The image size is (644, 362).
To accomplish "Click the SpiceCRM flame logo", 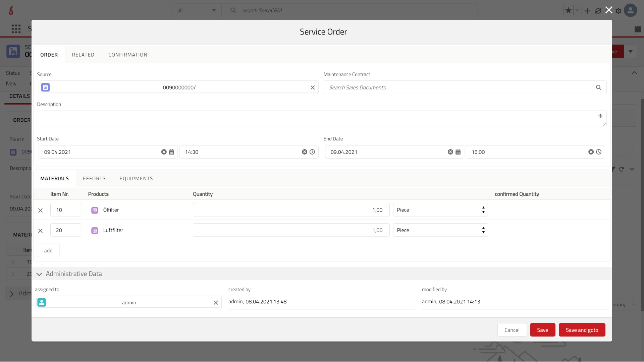I will point(11,10).
